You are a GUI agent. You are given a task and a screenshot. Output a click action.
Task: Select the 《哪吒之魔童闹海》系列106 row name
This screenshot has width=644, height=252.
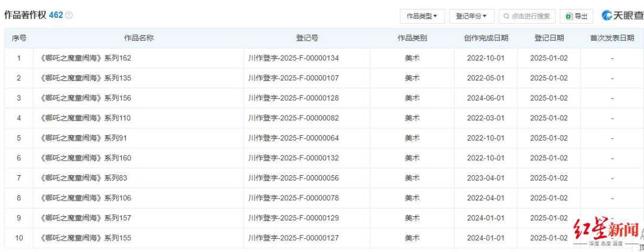[85, 198]
